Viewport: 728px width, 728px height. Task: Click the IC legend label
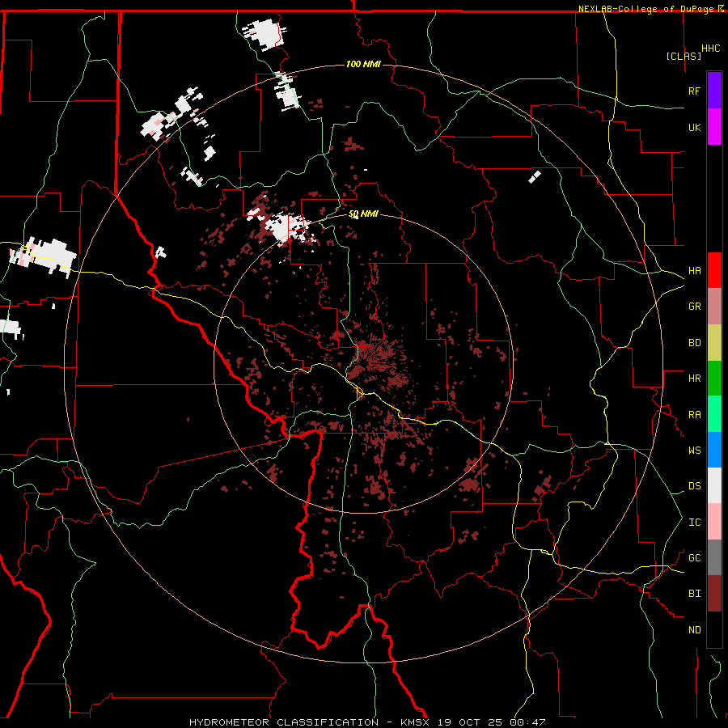pyautogui.click(x=694, y=522)
